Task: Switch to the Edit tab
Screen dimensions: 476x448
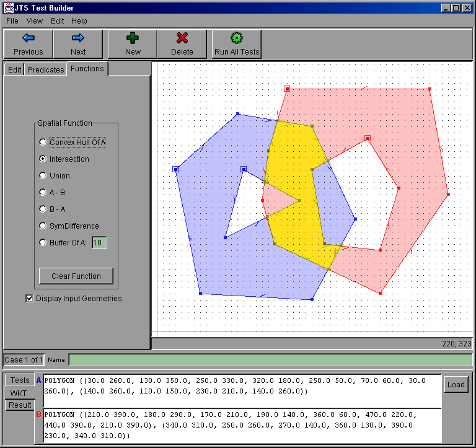Action: click(15, 70)
